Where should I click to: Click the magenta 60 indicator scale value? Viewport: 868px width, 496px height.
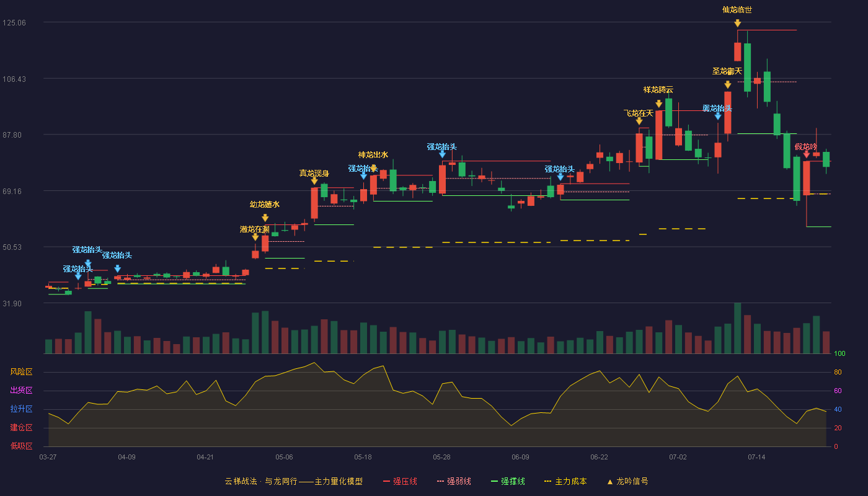pos(838,391)
